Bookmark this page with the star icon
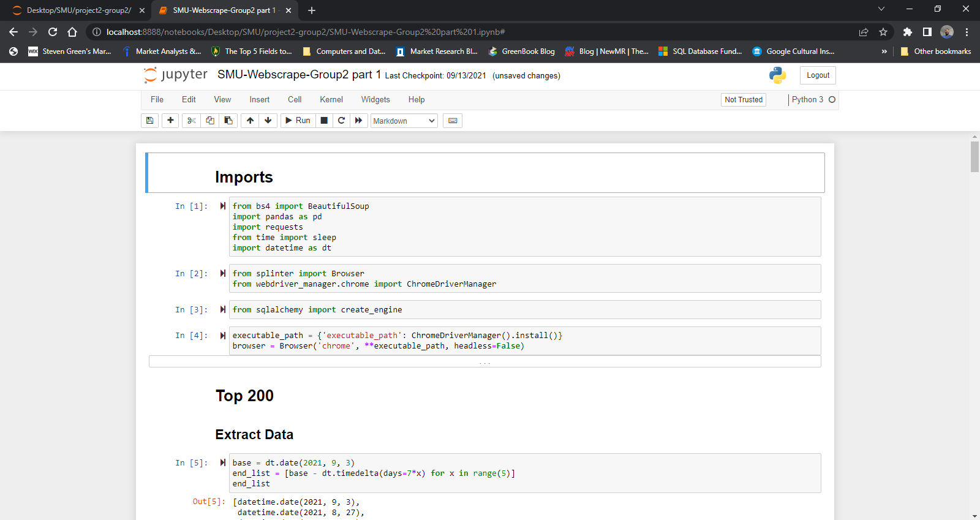 (883, 32)
